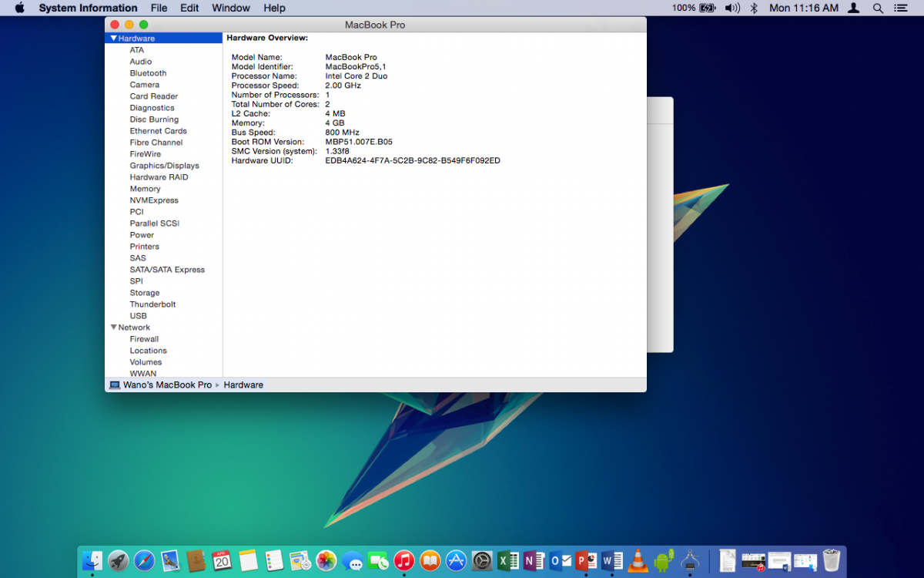This screenshot has width=924, height=578.
Task: Open the File menu
Action: [159, 8]
